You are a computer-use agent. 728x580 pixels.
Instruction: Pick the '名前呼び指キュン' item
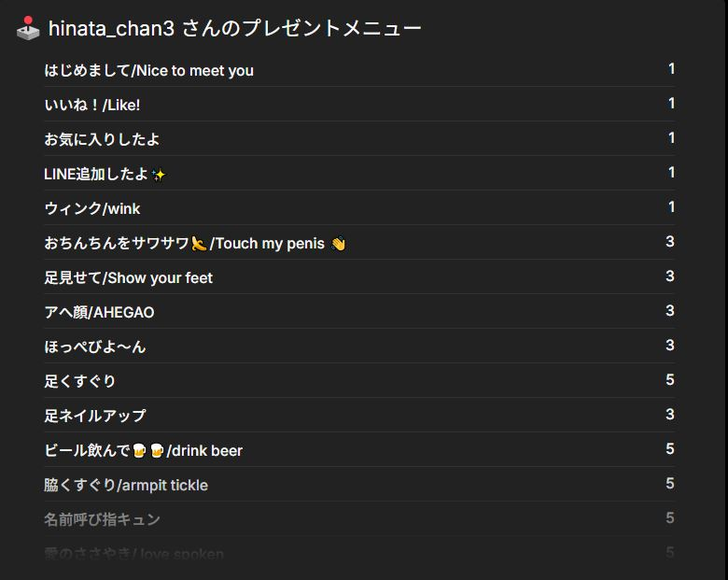pos(102,520)
